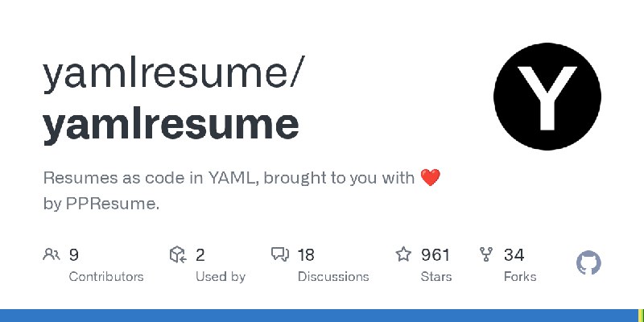This screenshot has width=644, height=322.
Task: Click the Contributors people icon
Action: (x=52, y=255)
